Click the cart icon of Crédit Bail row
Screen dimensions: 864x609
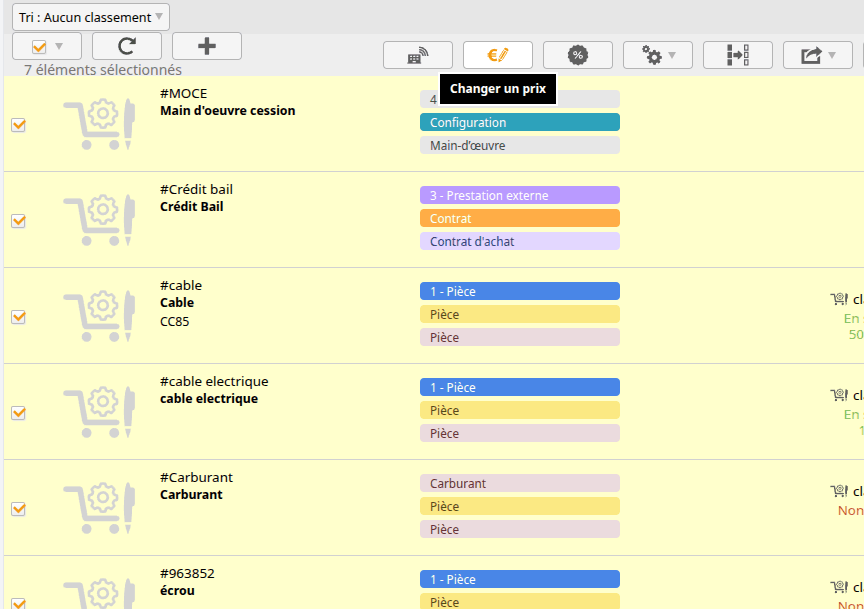(99, 220)
